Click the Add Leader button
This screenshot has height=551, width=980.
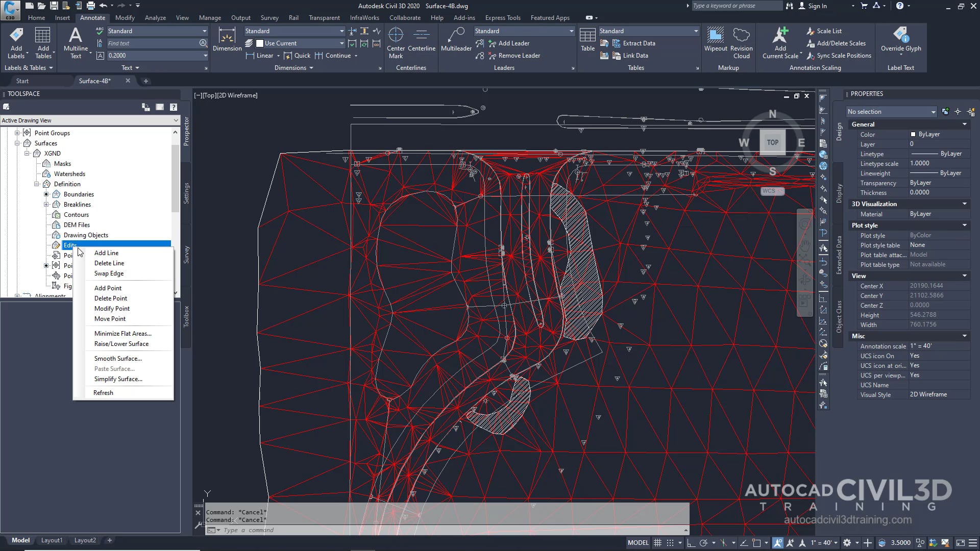[x=513, y=43]
